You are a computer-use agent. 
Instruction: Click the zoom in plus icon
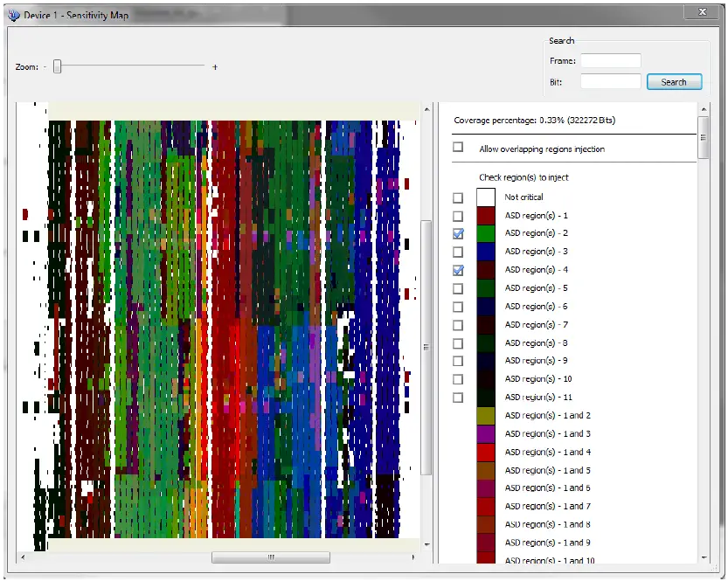tap(215, 66)
